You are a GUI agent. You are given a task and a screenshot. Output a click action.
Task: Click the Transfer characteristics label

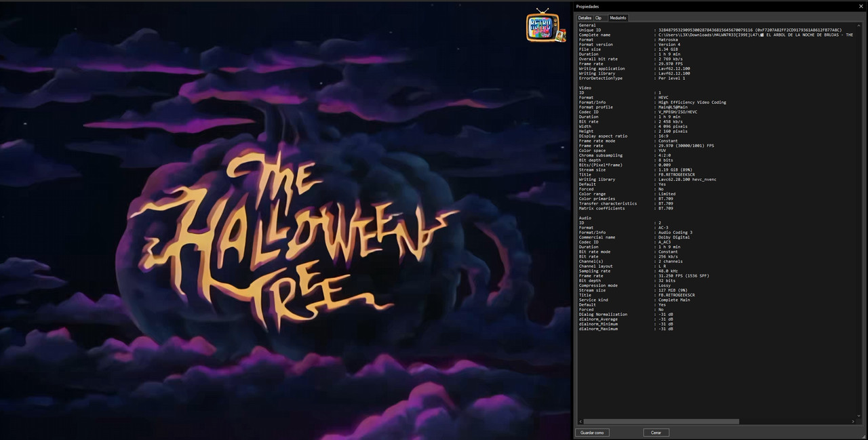pyautogui.click(x=608, y=203)
